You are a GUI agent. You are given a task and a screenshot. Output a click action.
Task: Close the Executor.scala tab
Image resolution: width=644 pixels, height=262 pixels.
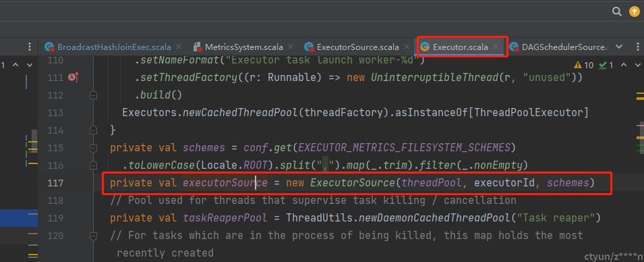[496, 47]
